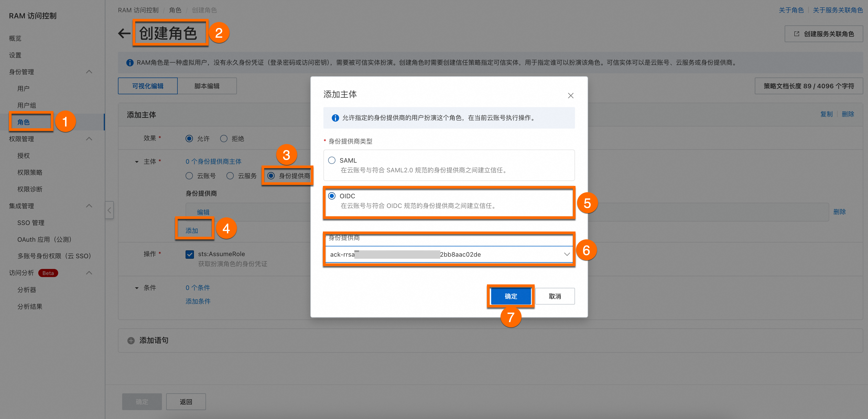This screenshot has width=868, height=419.
Task: Toggle the sts:AssumeRole checkbox
Action: pyautogui.click(x=190, y=254)
